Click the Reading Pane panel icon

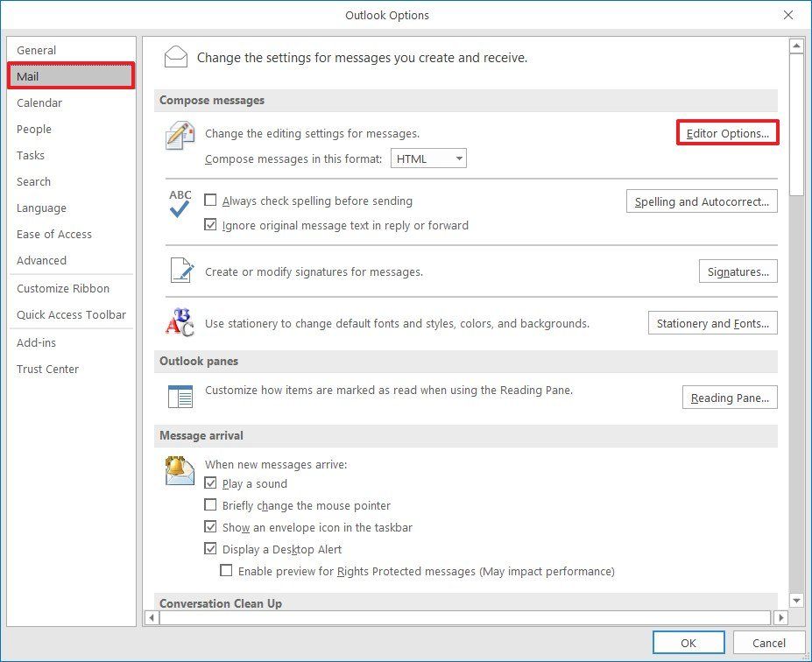(179, 397)
